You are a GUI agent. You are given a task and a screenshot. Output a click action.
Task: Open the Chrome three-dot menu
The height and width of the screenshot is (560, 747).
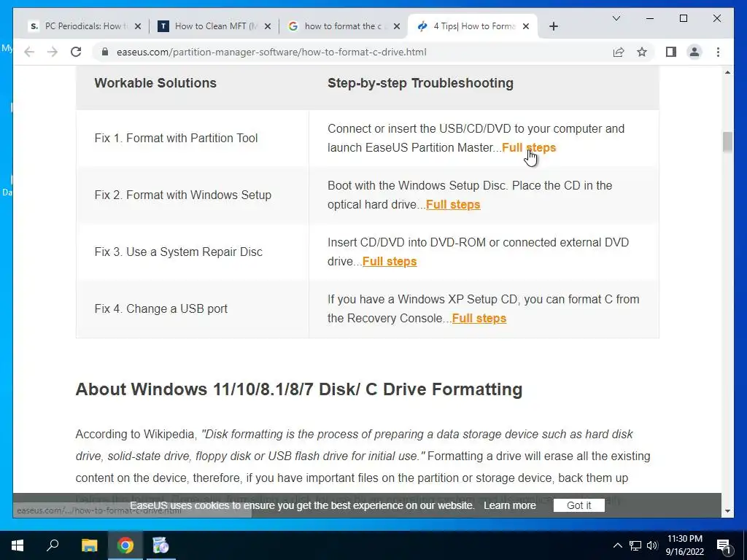click(x=718, y=52)
